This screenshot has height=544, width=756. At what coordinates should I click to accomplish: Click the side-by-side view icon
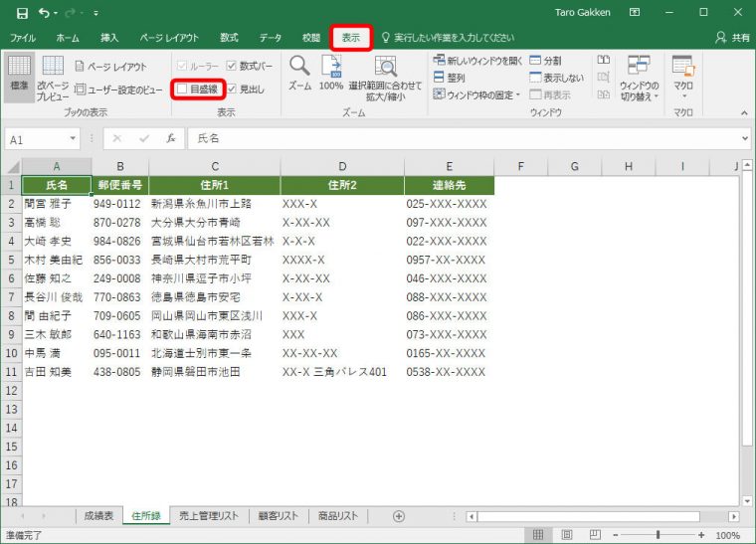point(604,60)
